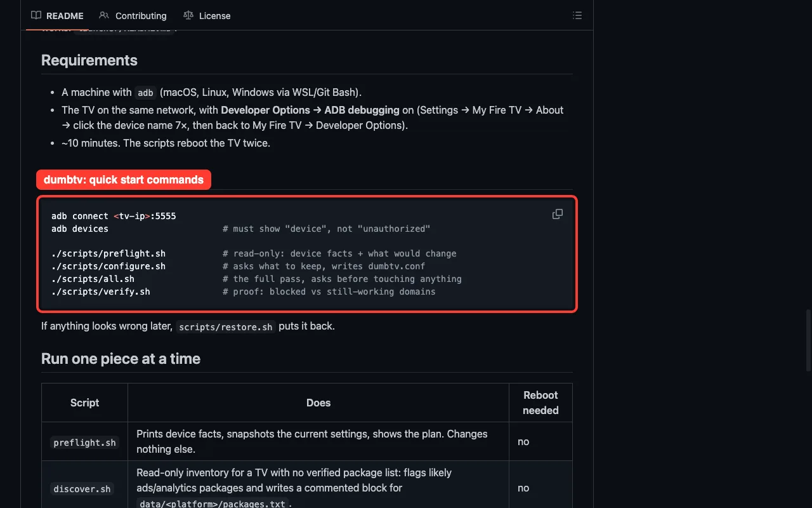Click the "Does" table column header
812x508 pixels.
click(x=318, y=403)
